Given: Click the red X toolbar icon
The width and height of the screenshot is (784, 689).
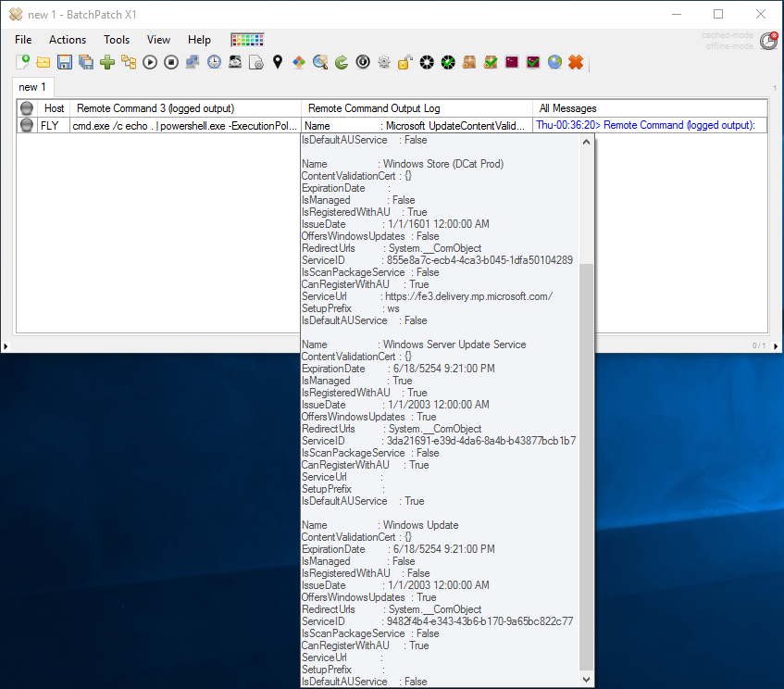Looking at the screenshot, I should point(576,62).
